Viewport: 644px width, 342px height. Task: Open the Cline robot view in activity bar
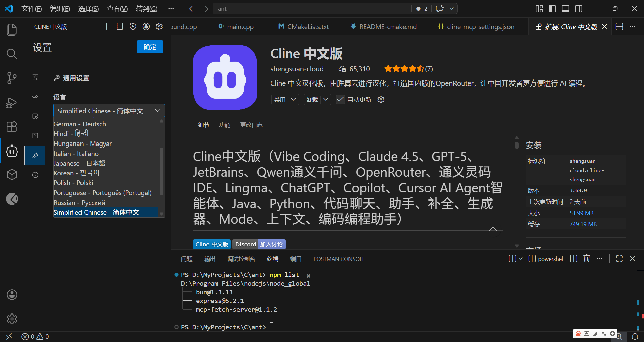(x=12, y=151)
